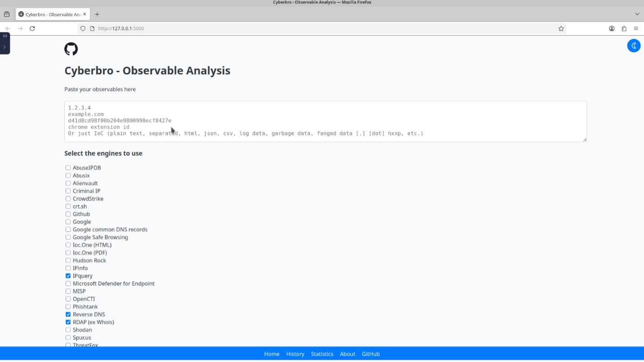Check the Hudson Rock engine
The width and height of the screenshot is (644, 362).
pyautogui.click(x=68, y=260)
